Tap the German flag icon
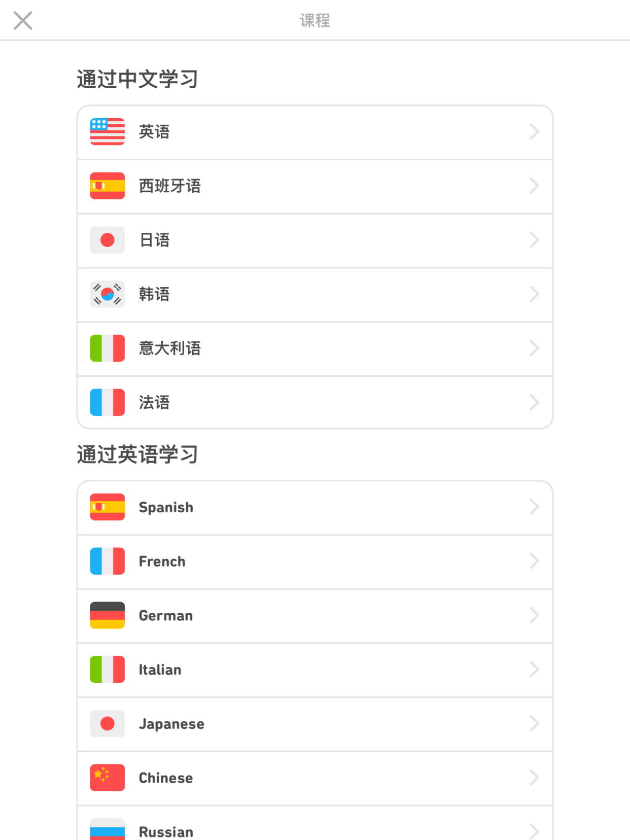 point(107,615)
